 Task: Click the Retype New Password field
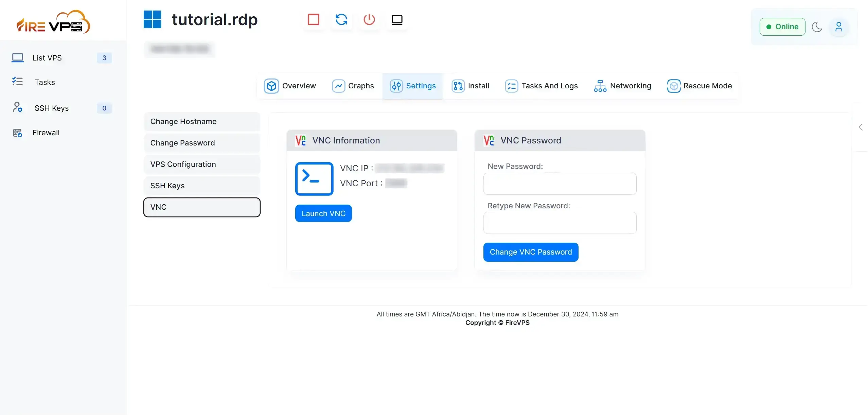coord(560,223)
